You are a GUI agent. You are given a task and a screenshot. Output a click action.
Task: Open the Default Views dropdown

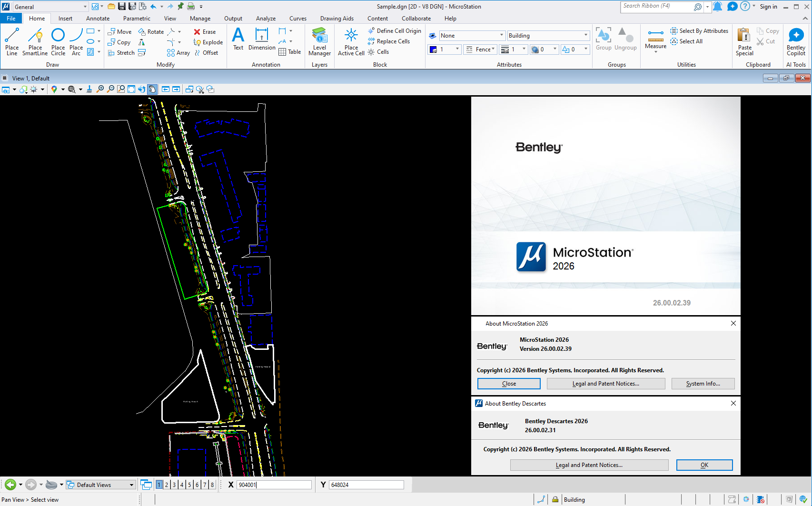[100, 485]
